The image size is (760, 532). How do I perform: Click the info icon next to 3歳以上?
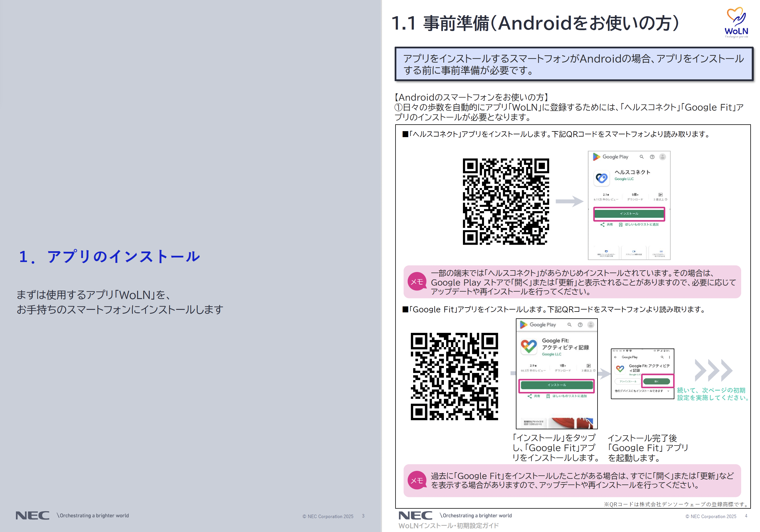(x=666, y=200)
